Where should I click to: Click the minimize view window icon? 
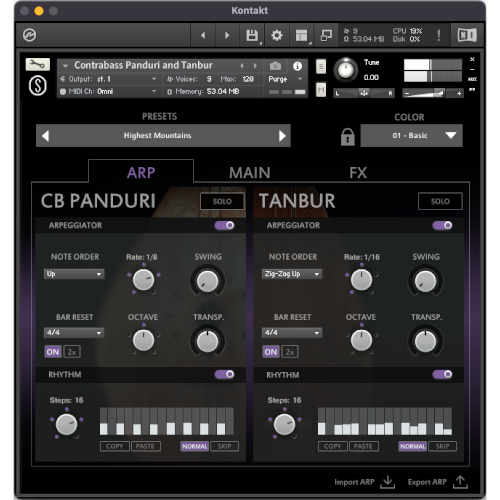click(x=326, y=35)
